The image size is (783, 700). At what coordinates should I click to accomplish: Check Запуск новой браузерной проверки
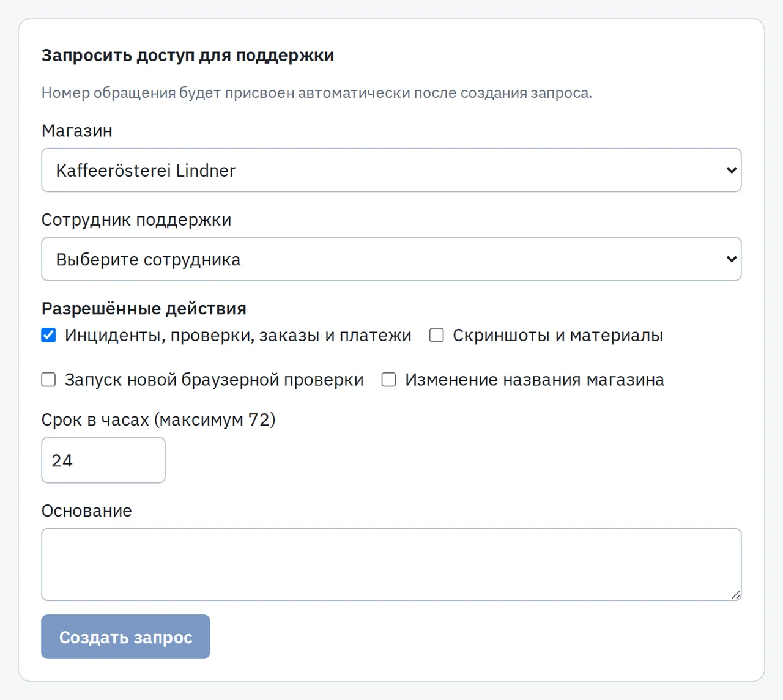pos(48,380)
